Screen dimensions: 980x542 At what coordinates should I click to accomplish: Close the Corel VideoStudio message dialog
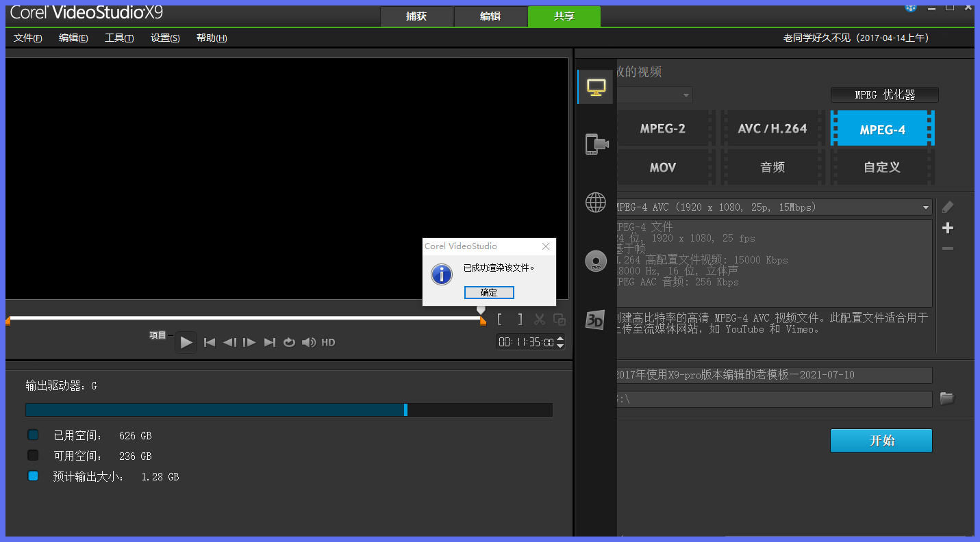point(546,246)
